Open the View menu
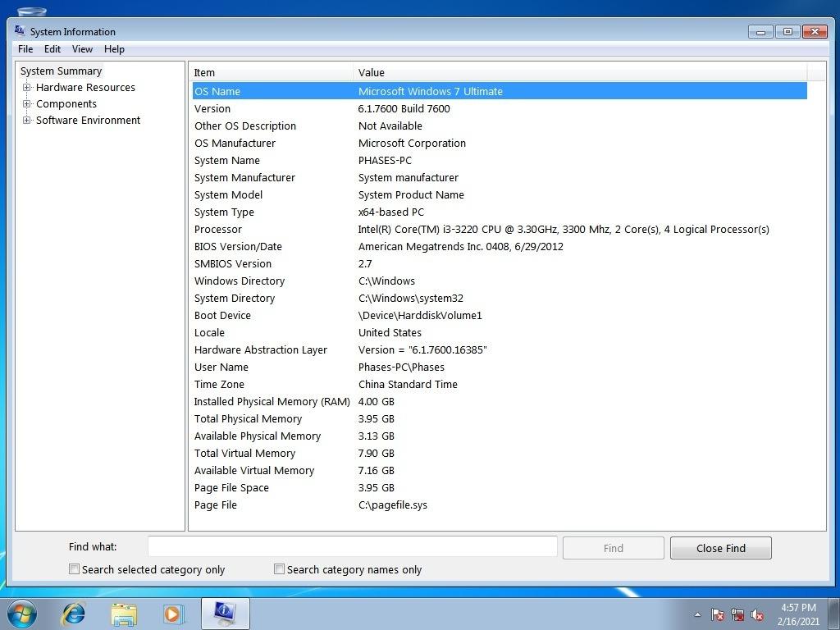Image resolution: width=840 pixels, height=630 pixels. (81, 48)
